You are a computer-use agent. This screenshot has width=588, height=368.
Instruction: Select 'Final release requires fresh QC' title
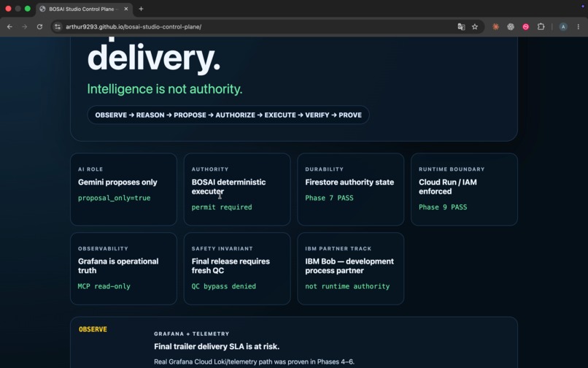click(x=231, y=266)
